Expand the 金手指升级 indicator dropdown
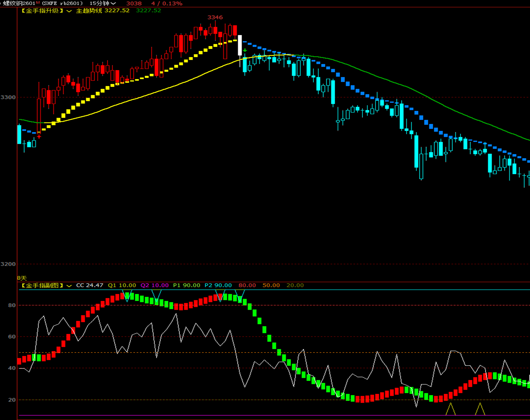The height and width of the screenshot is (420, 530). coord(69,11)
